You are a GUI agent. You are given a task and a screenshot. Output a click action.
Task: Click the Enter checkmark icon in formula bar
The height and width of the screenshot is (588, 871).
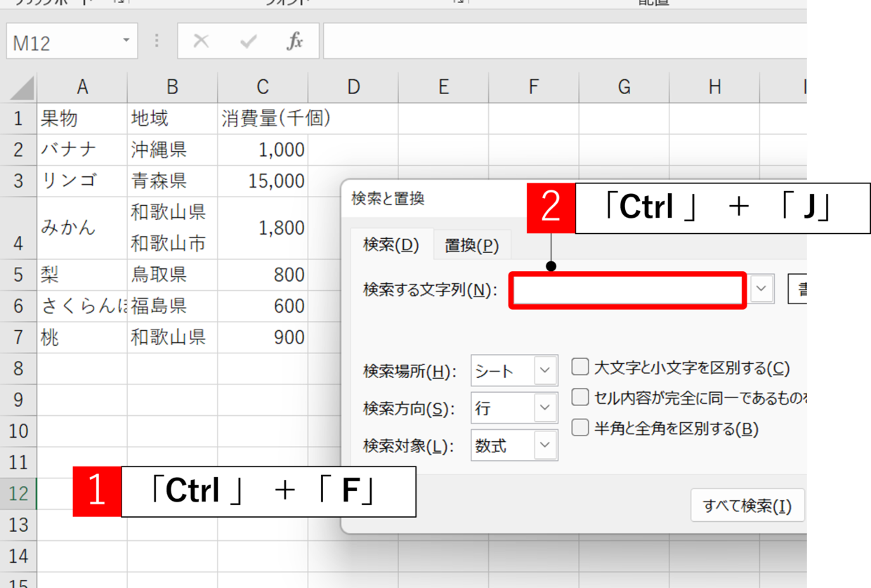[248, 42]
